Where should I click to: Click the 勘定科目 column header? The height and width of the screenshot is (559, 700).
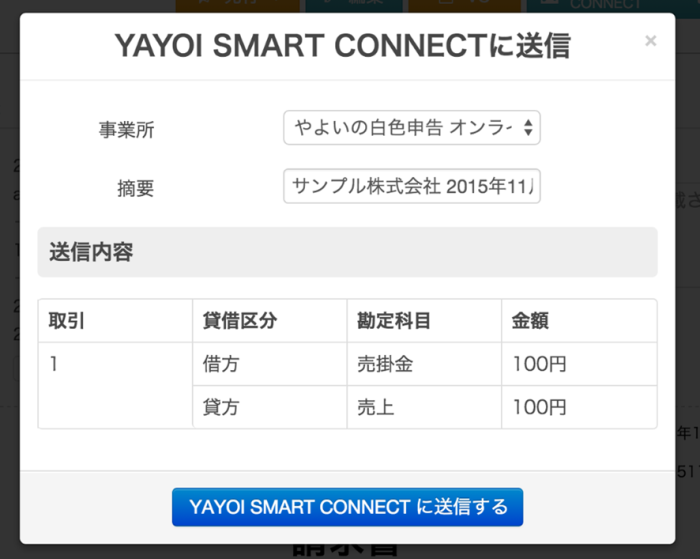click(394, 321)
